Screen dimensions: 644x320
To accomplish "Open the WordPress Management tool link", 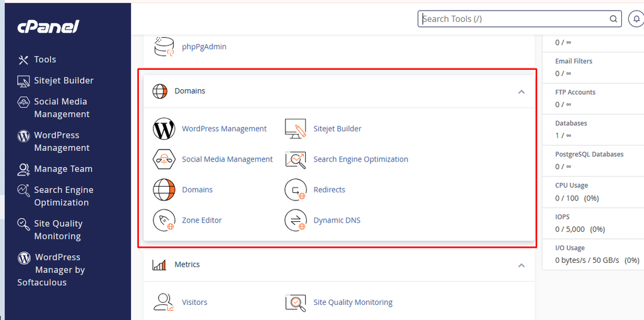I will (x=225, y=129).
